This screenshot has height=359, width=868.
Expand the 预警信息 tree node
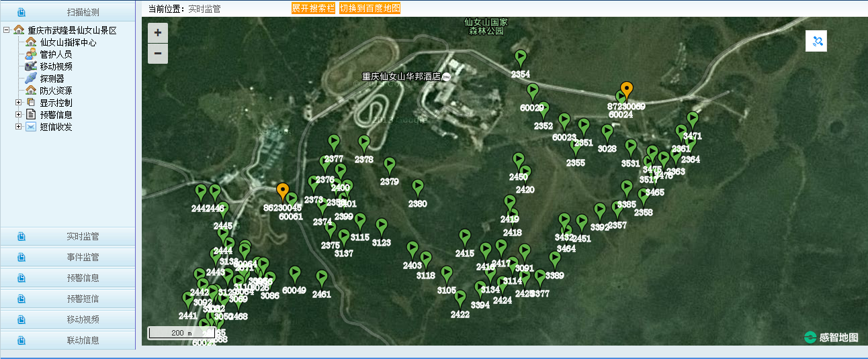click(18, 115)
